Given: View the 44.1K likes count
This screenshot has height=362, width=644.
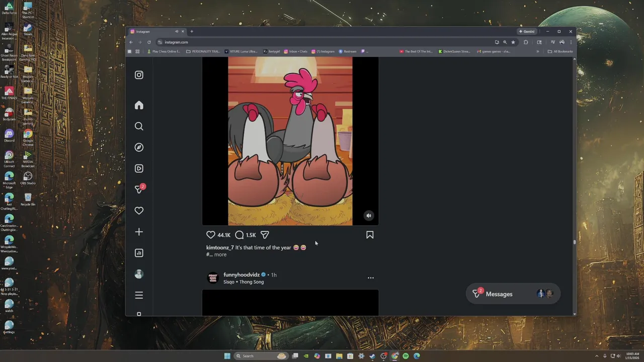Looking at the screenshot, I should click(224, 235).
